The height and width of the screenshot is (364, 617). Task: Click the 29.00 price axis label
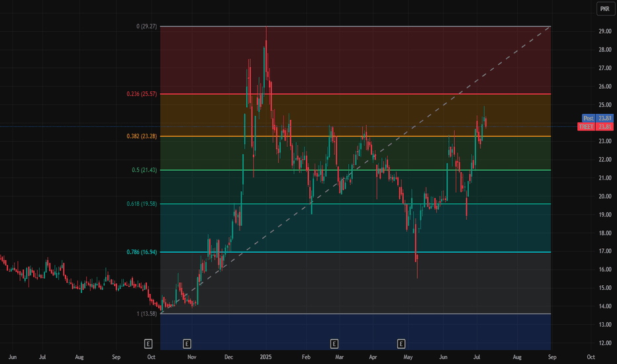pyautogui.click(x=605, y=32)
